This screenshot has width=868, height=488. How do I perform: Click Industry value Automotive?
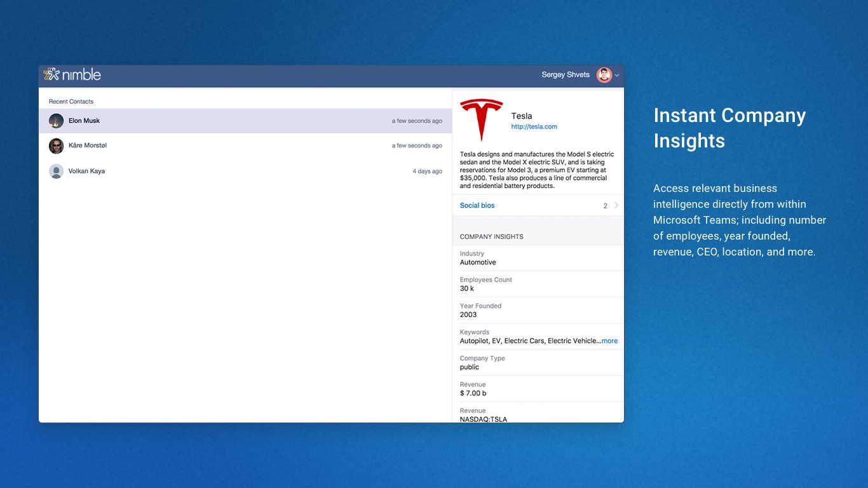point(478,262)
